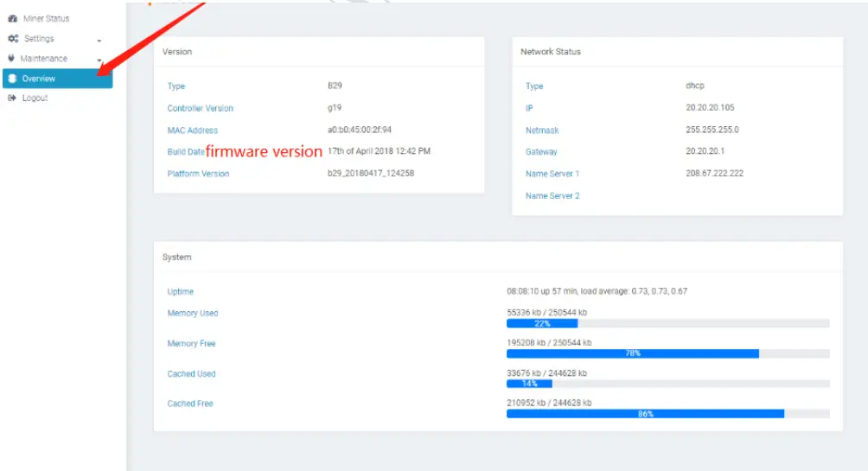This screenshot has width=868, height=471.
Task: Open the Miner Status page
Action: coord(46,19)
